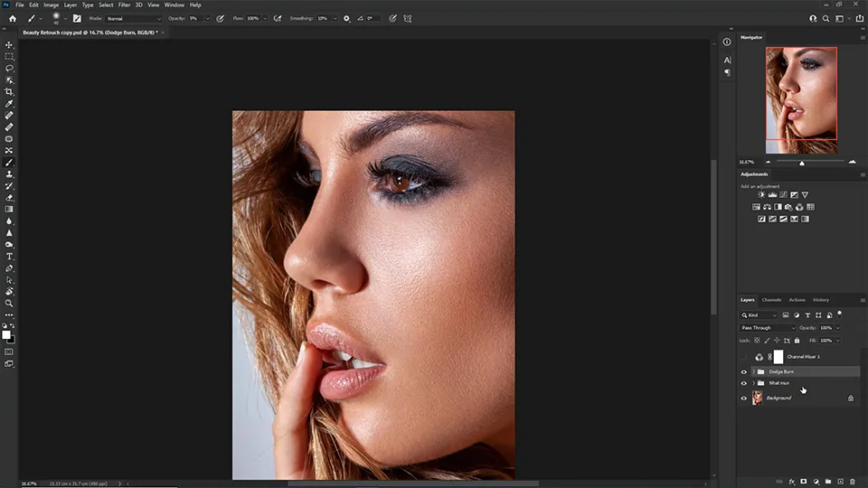Activate the Zoom tool in toolbar
The image size is (868, 488).
pyautogui.click(x=9, y=303)
